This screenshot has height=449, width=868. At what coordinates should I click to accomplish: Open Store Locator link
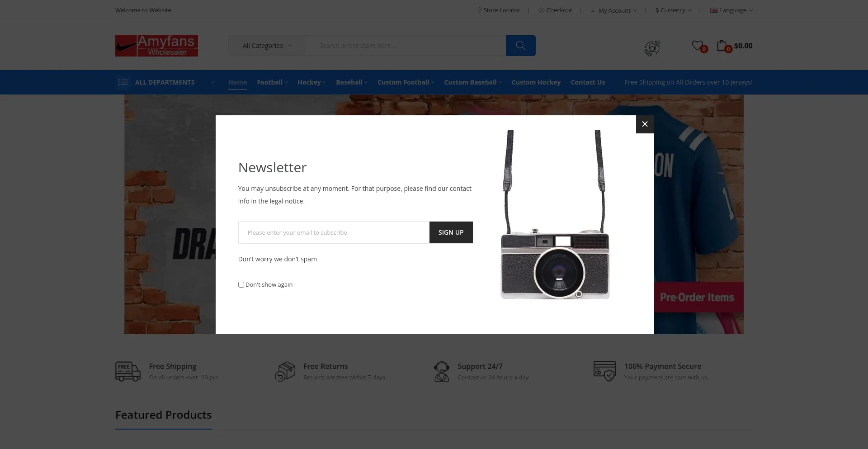point(499,10)
